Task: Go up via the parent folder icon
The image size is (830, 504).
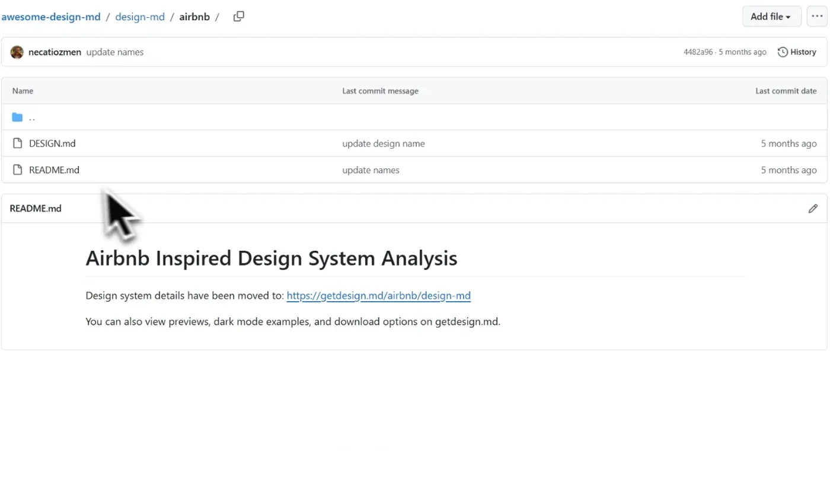Action: [x=17, y=117]
